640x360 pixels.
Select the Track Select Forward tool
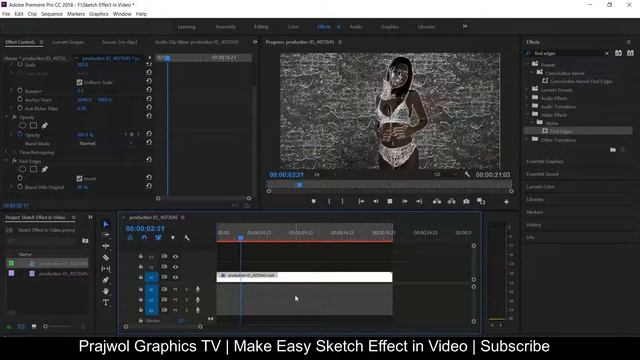(106, 235)
